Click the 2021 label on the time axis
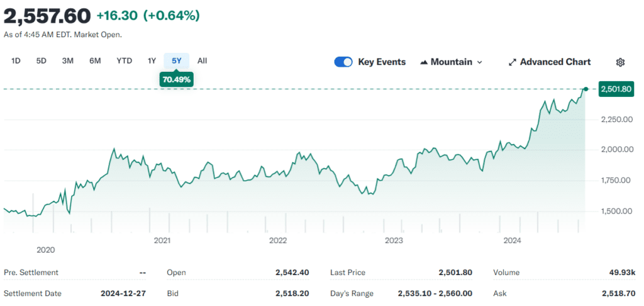Viewport: 644px width, 306px height. pos(162,240)
